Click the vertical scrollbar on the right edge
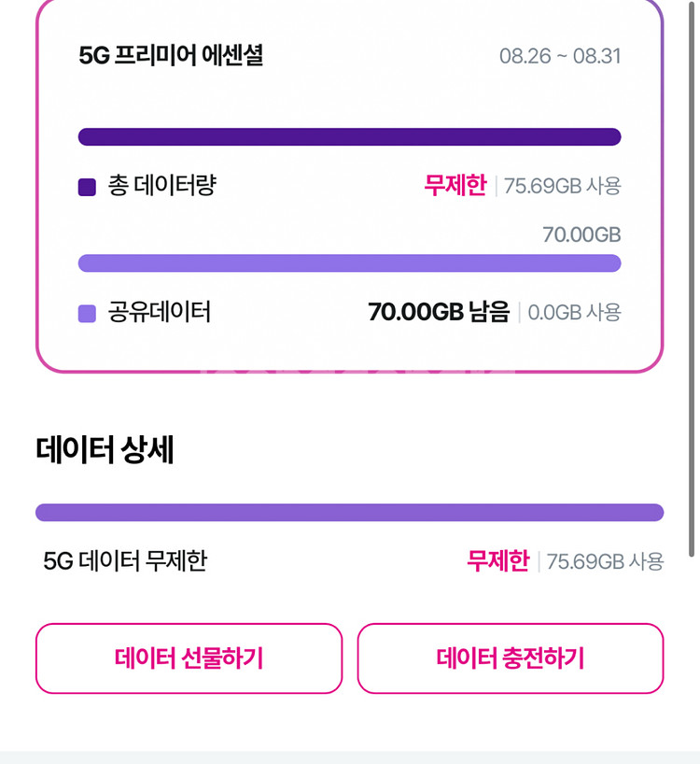Viewport: 700px width, 764px height. point(692,280)
